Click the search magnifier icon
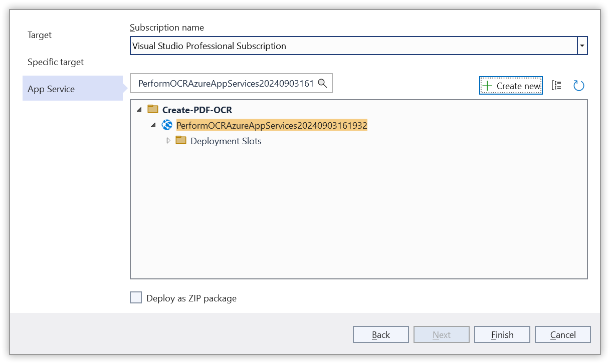This screenshot has height=364, width=610. (322, 84)
